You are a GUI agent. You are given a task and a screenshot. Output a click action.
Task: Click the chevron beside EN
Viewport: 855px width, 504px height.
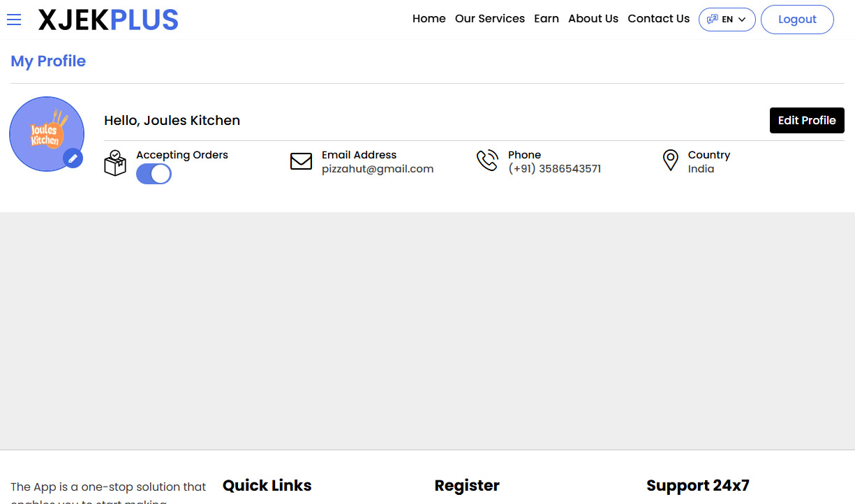point(742,20)
